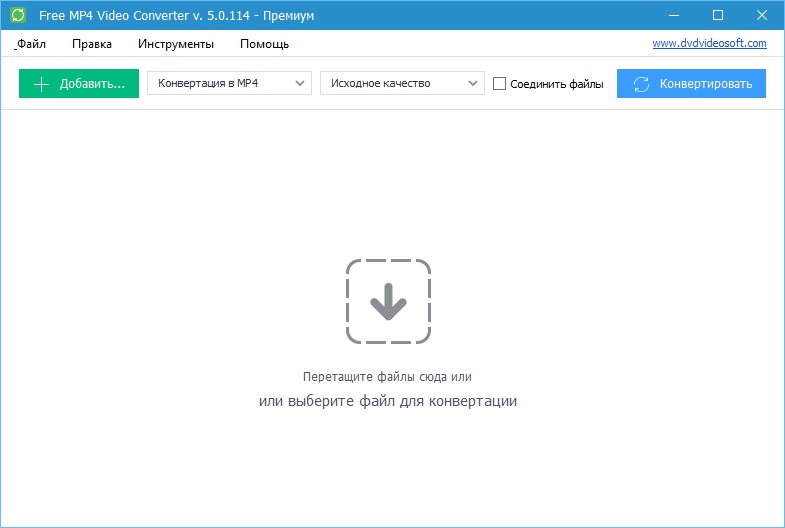The image size is (785, 528).
Task: Enable the Соединить файлы checkbox
Action: (x=500, y=84)
